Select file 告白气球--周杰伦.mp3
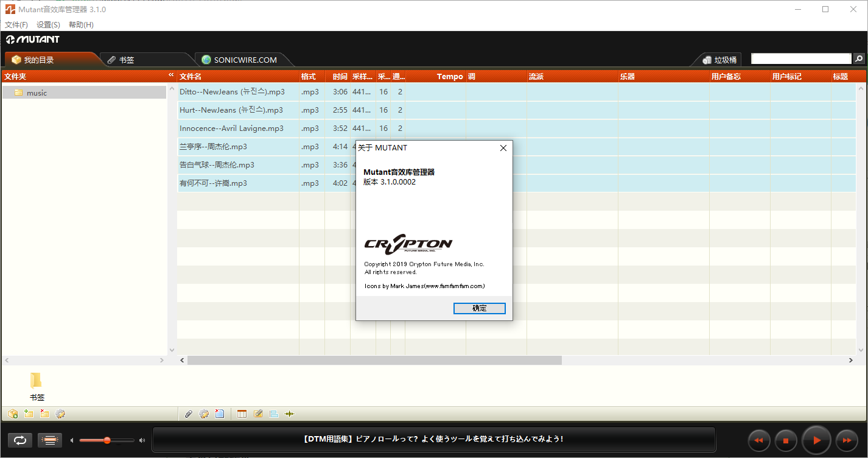 [x=217, y=165]
